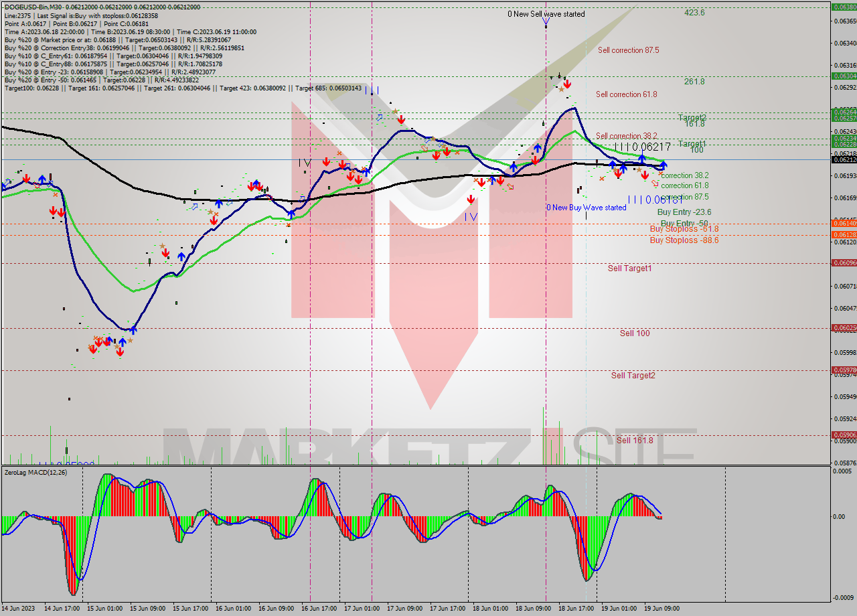Viewport: 857px width, 616px height.
Task: Click the 'Sell 100' level label
Action: (x=635, y=333)
